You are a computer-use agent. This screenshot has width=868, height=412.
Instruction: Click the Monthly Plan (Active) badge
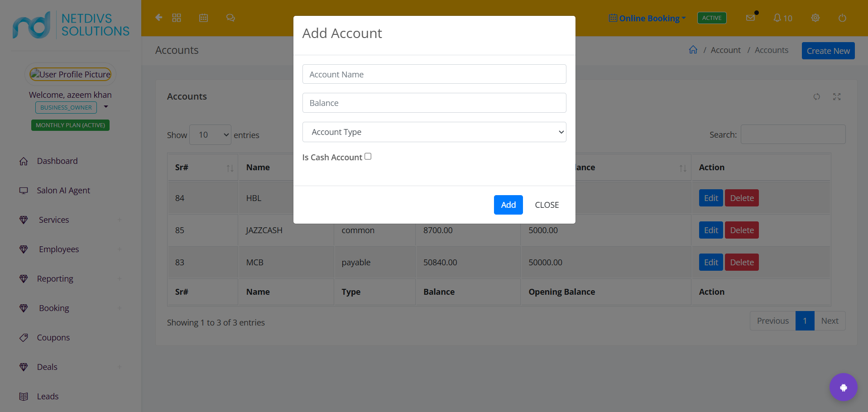click(70, 125)
